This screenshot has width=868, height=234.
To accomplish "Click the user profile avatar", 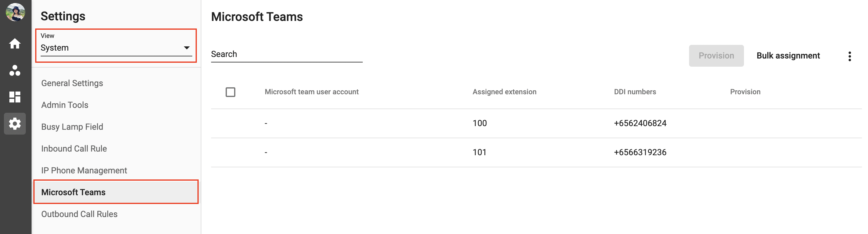I will pyautogui.click(x=15, y=12).
